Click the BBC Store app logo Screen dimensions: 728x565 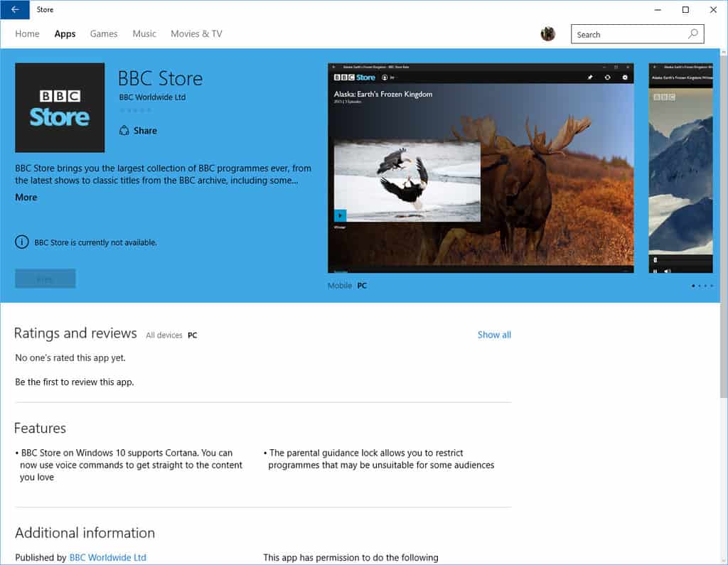tap(60, 108)
